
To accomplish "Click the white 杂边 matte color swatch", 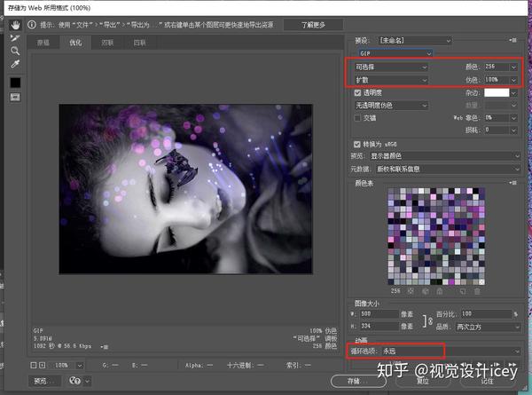I will pyautogui.click(x=497, y=92).
